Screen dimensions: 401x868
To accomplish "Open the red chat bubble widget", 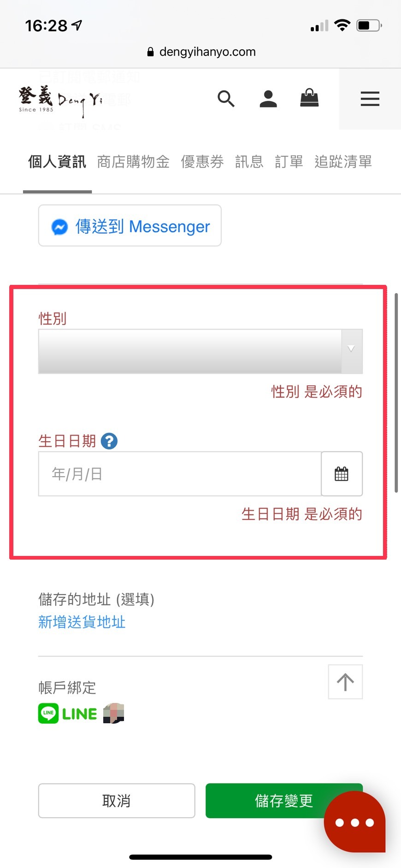I will [x=354, y=822].
